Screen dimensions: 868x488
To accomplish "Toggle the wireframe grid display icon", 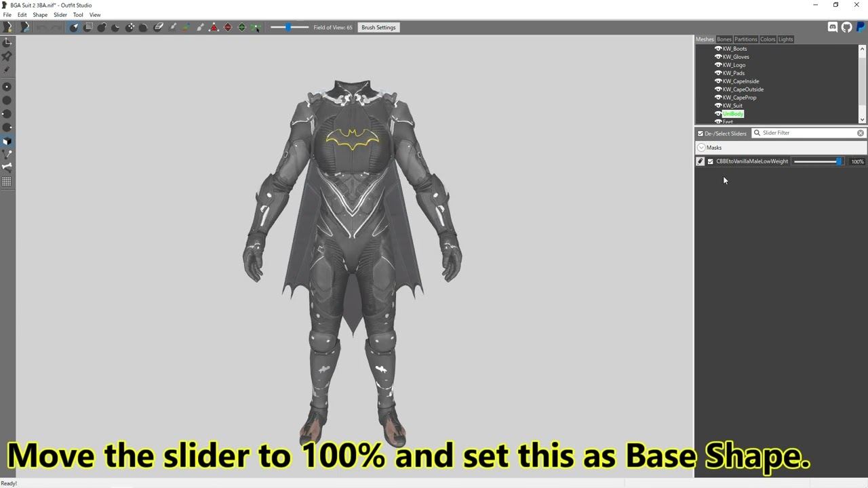I will 7,182.
